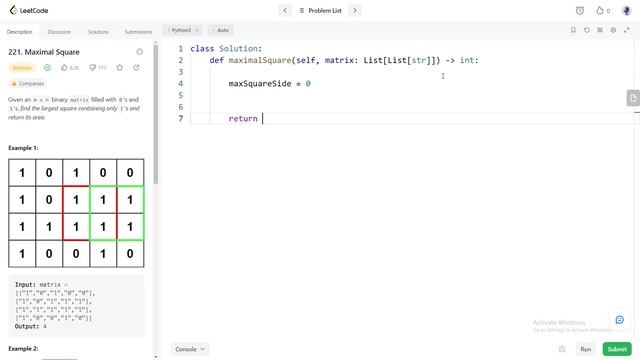Click the problem title 221. Maximal Square
Viewport: 640px width, 360px height.
(x=44, y=52)
